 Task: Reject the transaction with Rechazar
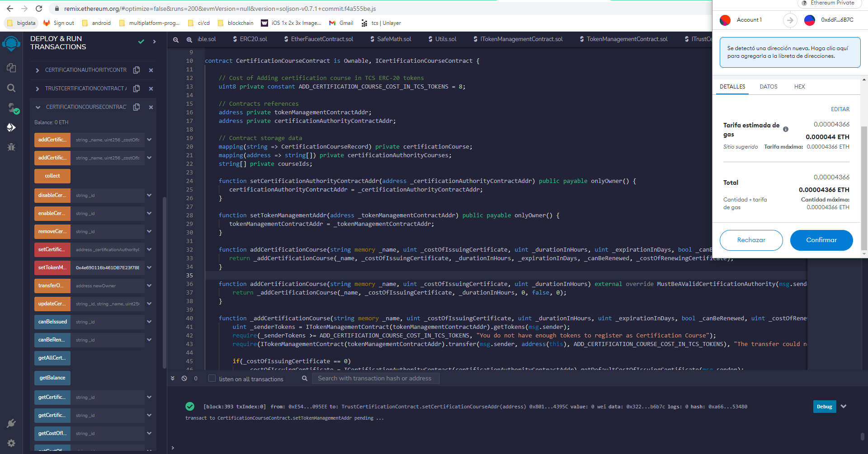tap(751, 240)
